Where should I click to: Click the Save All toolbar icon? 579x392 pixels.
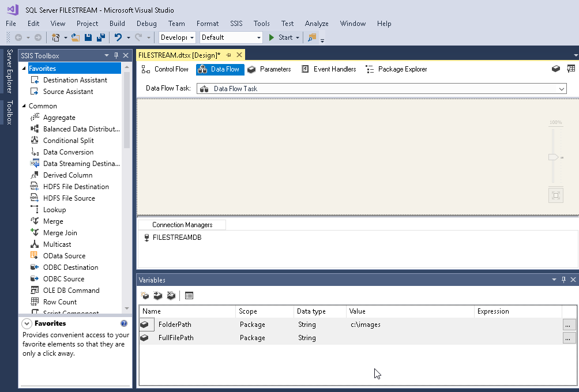[x=101, y=37]
